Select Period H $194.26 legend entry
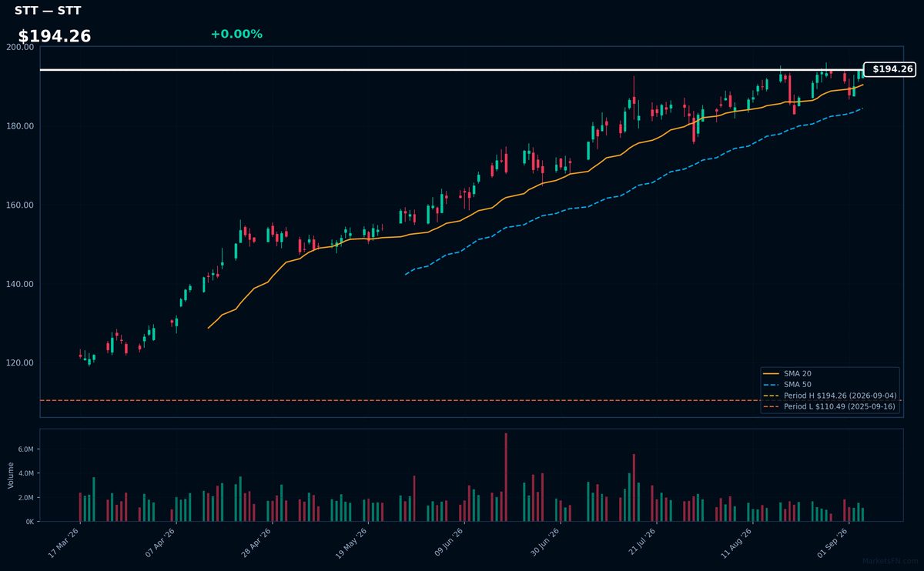924x571 pixels. pyautogui.click(x=830, y=396)
